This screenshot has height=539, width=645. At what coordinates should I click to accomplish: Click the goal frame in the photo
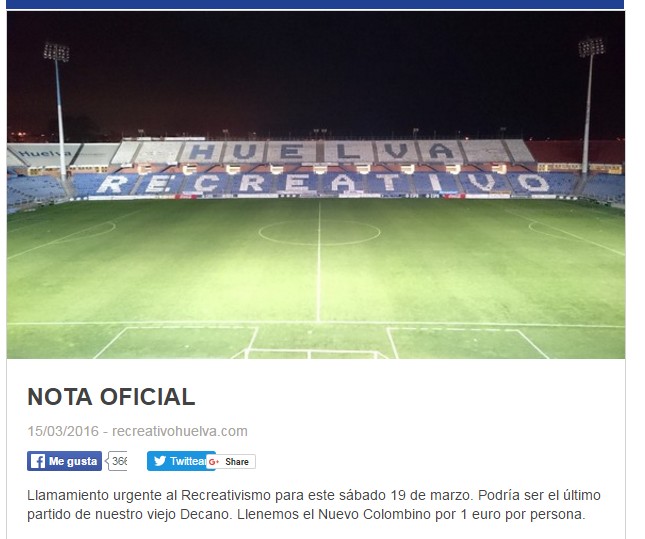tap(311, 354)
